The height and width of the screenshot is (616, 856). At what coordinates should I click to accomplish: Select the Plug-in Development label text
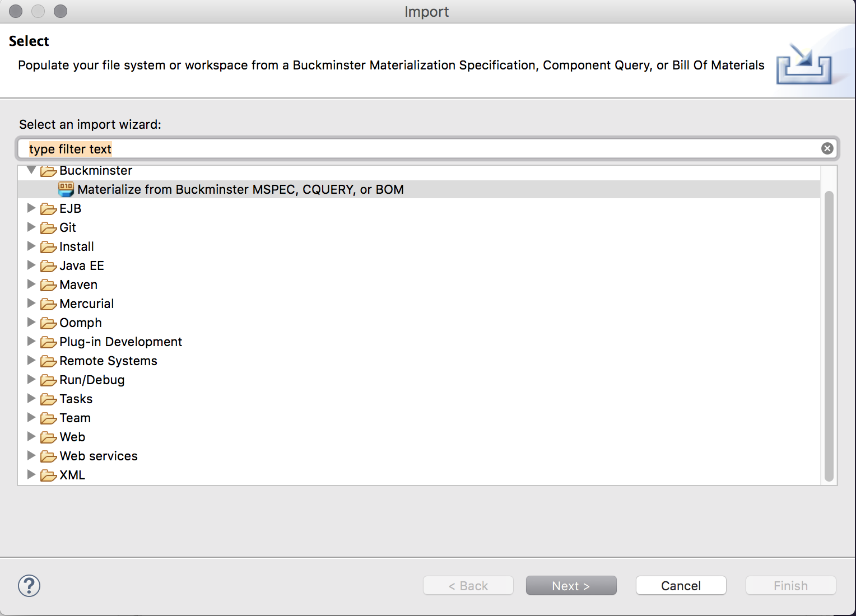[121, 342]
